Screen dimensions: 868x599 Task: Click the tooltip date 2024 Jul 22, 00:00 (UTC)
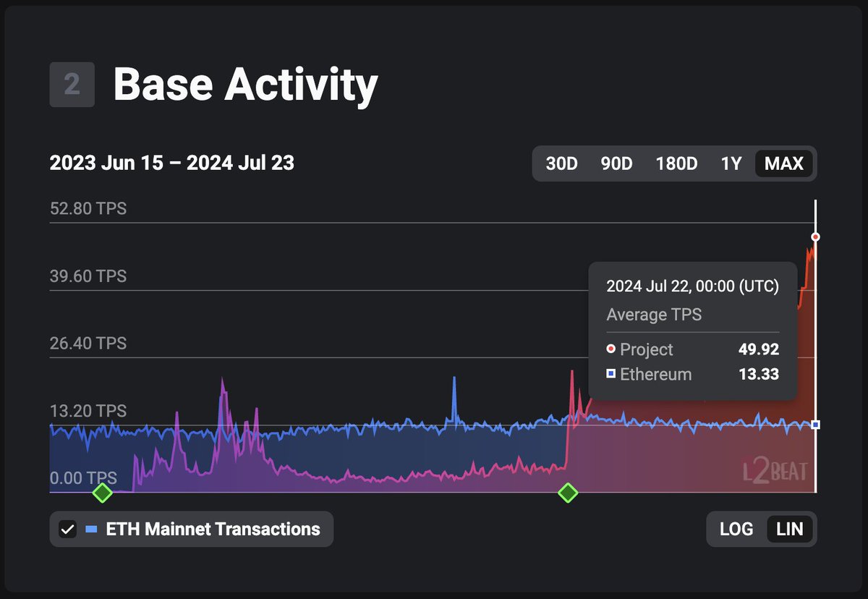tap(693, 286)
